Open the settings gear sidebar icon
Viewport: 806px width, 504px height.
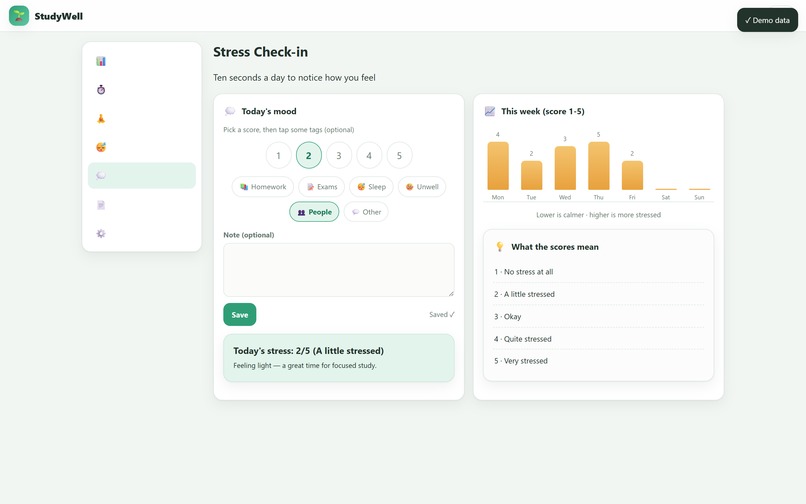[x=101, y=233]
